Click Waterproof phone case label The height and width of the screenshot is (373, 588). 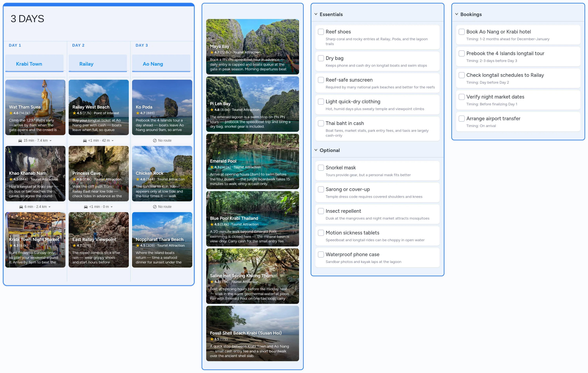[352, 255]
